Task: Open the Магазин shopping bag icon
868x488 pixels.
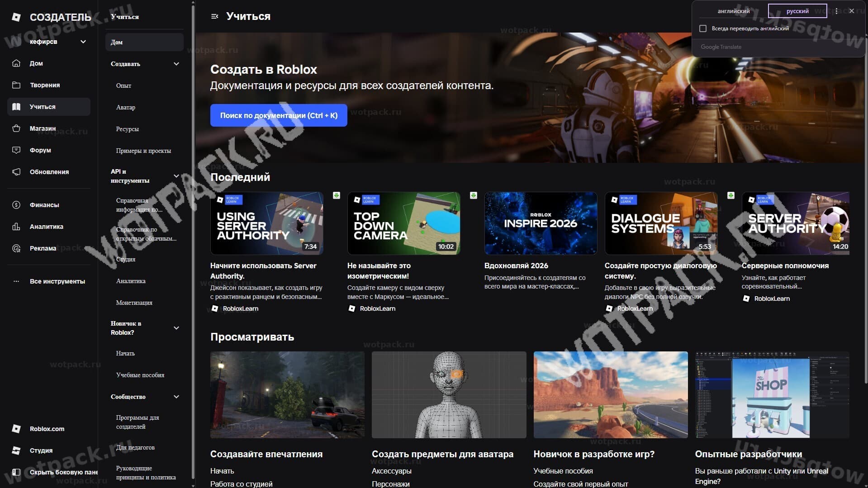Action: coord(16,128)
